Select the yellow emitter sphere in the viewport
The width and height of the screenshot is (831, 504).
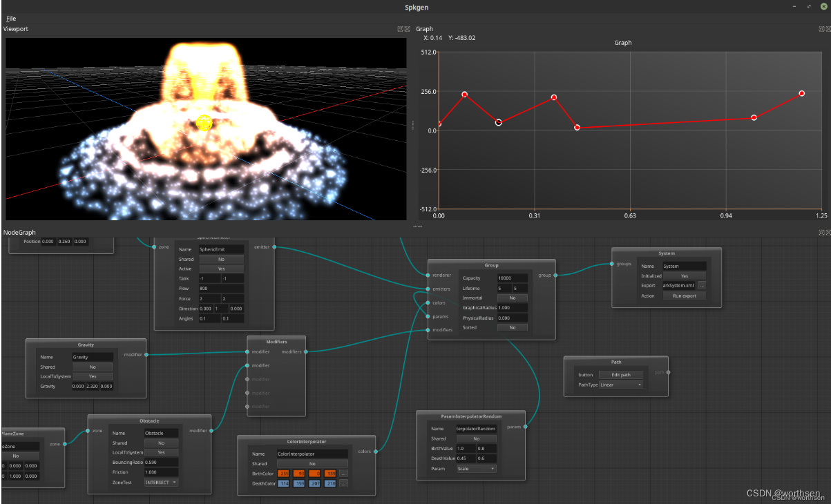click(204, 123)
